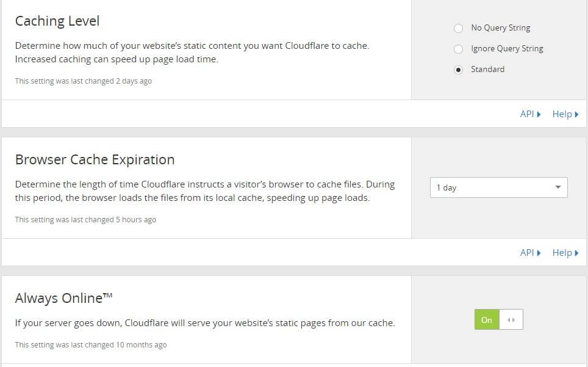
Task: Click the Ignore Query String label text
Action: (x=507, y=49)
